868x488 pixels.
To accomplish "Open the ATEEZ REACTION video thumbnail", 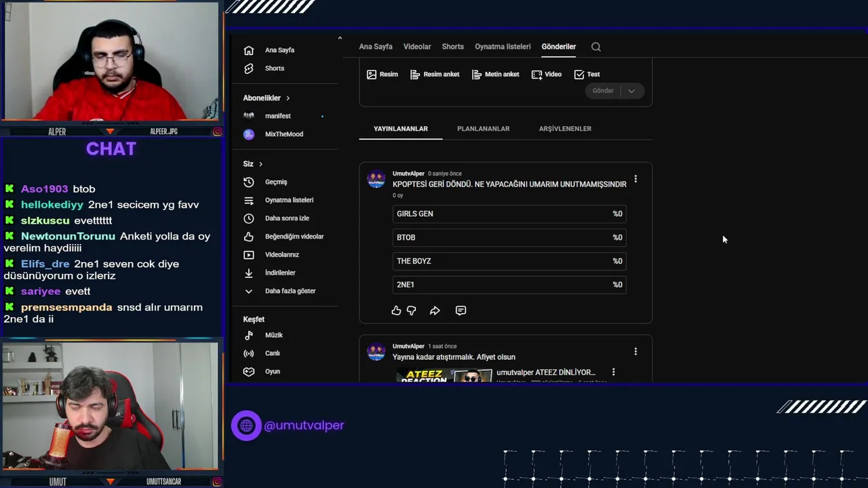I will (444, 375).
